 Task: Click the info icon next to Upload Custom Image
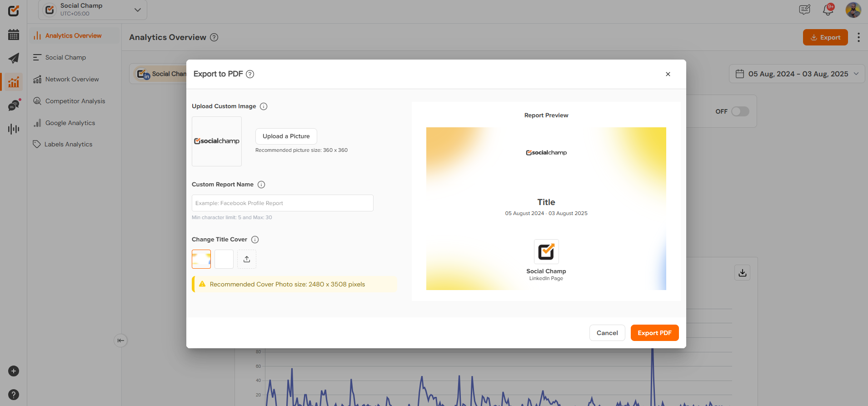[x=264, y=106]
